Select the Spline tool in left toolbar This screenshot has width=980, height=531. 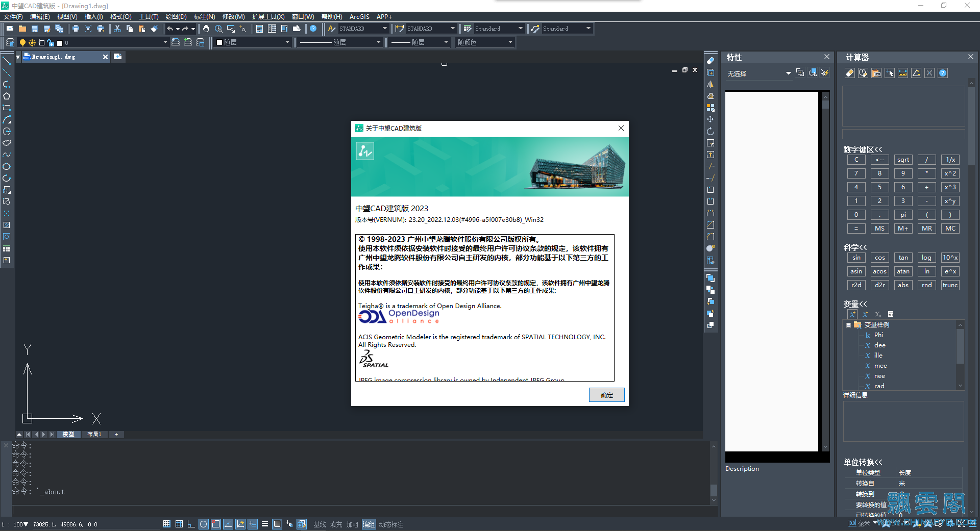[7, 155]
